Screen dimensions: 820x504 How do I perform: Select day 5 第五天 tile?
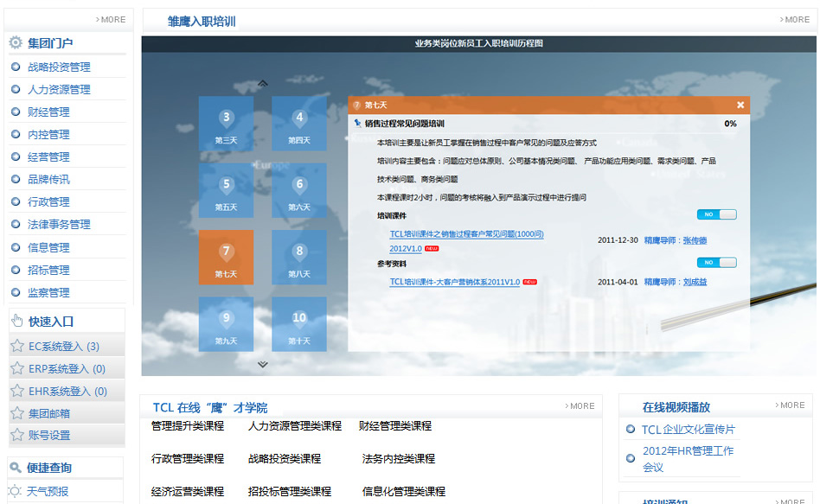click(226, 190)
